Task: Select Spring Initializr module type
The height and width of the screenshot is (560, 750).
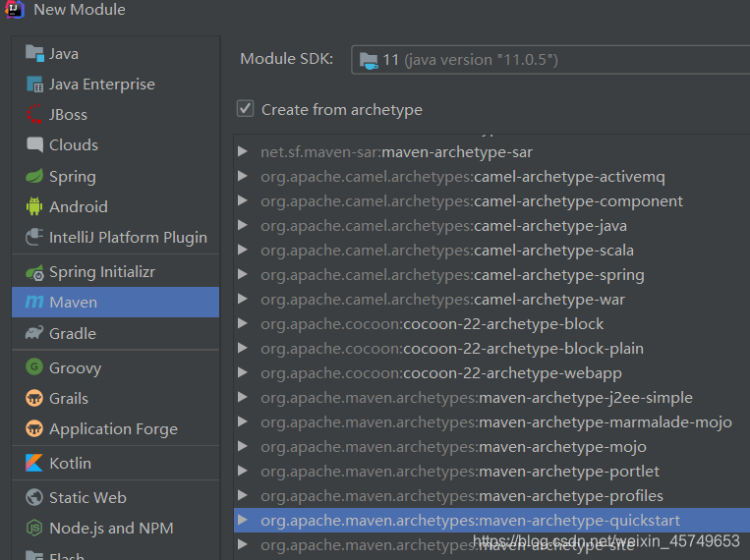Action: click(115, 272)
